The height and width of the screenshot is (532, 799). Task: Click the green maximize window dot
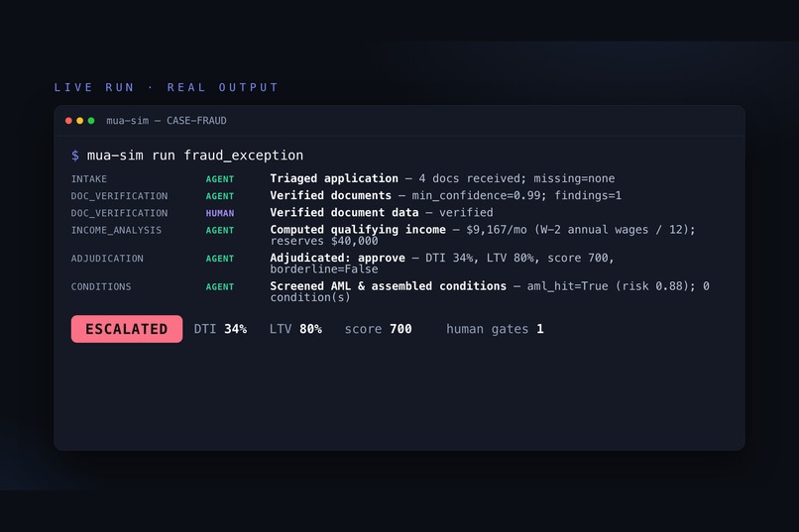[x=91, y=121]
